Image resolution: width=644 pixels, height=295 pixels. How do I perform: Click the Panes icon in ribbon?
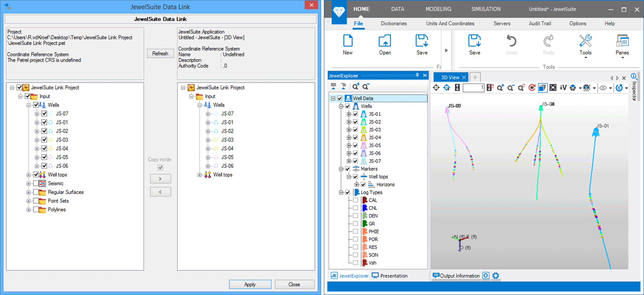click(x=622, y=45)
